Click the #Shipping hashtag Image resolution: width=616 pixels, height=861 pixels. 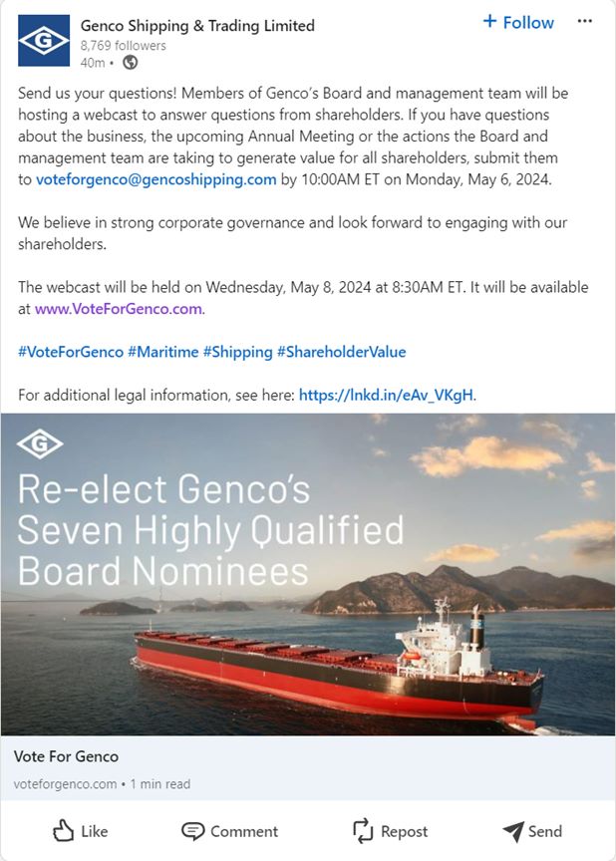tap(237, 352)
